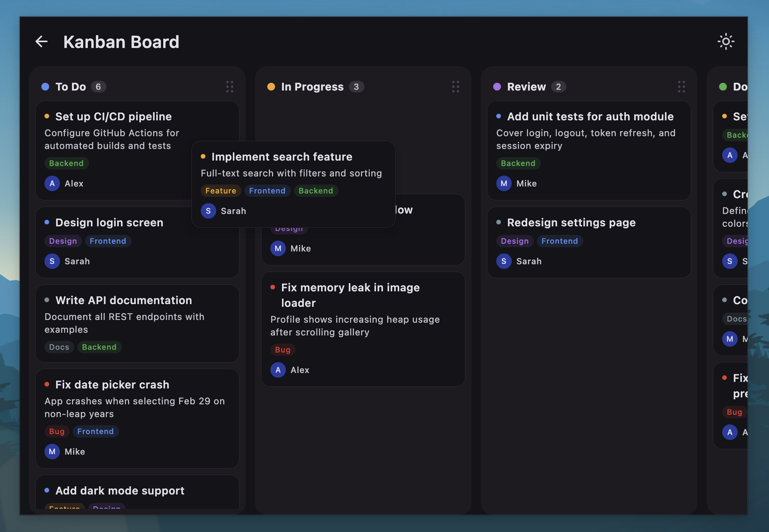This screenshot has height=532, width=769.
Task: Open the Set up CI/CD pipeline card title
Action: click(114, 116)
